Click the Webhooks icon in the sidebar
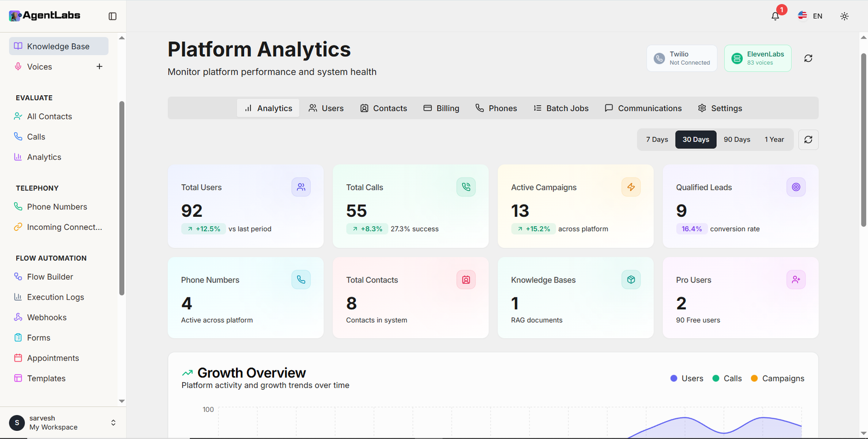 point(18,317)
